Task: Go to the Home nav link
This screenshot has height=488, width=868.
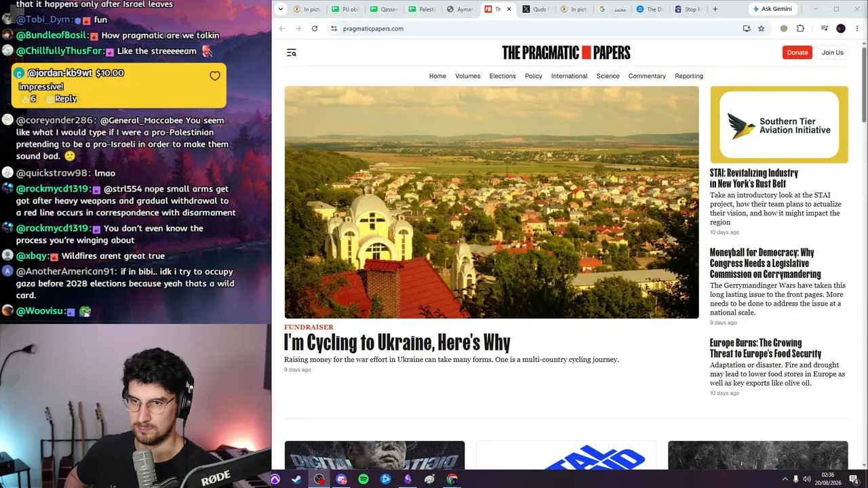Action: pos(437,76)
